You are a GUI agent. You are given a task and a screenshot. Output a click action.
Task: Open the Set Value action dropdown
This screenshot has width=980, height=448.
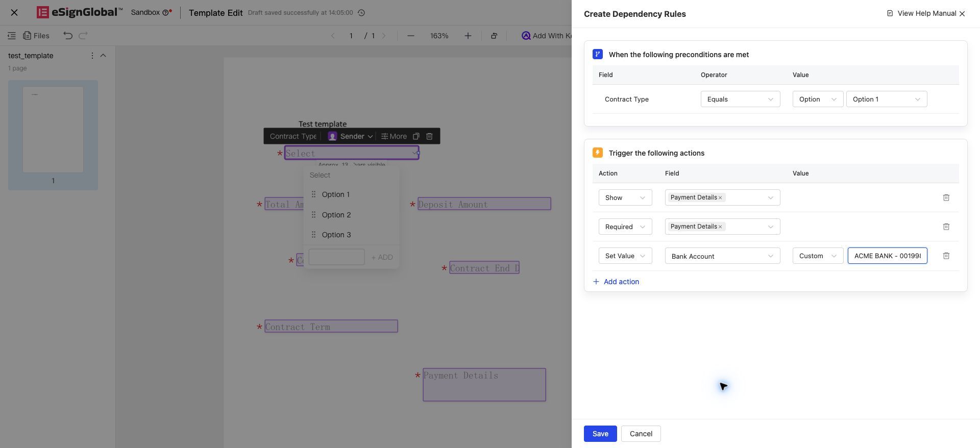point(625,256)
